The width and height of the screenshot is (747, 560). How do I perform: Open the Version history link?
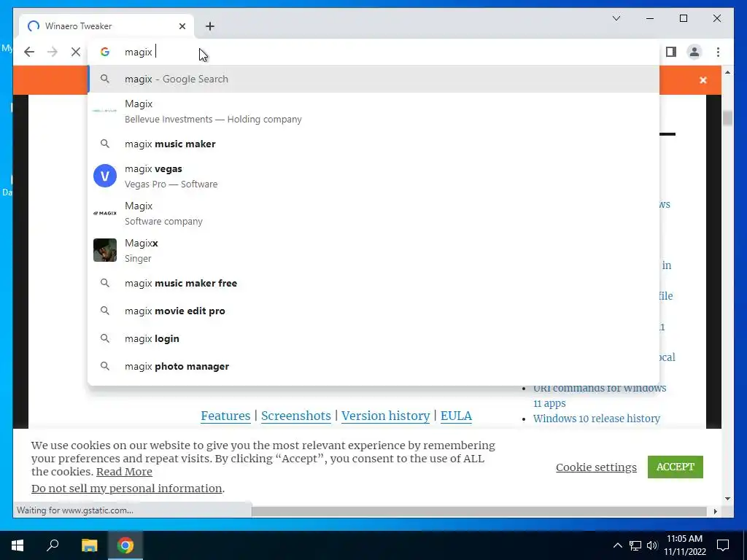385,416
